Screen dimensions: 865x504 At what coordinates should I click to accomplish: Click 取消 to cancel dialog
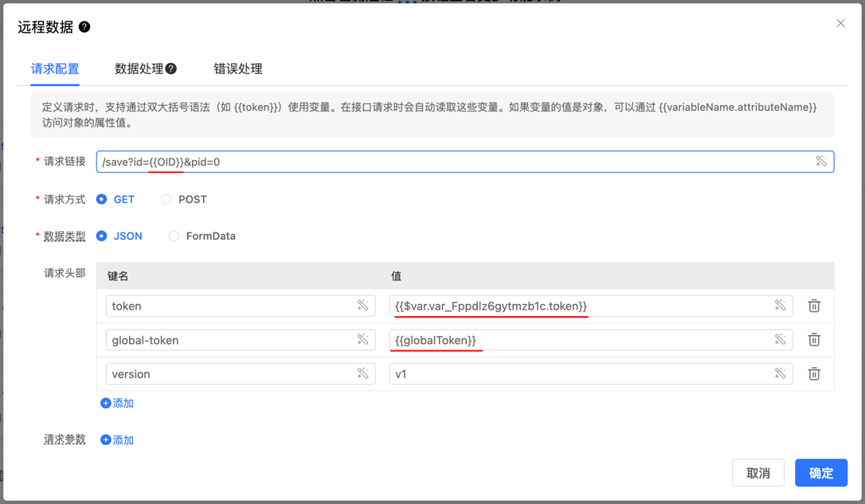(757, 473)
